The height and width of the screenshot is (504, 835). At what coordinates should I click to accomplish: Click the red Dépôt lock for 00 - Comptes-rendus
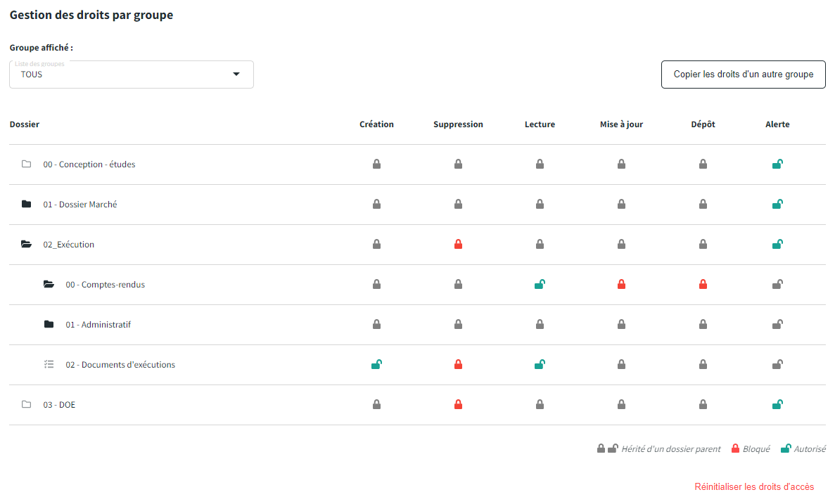(x=703, y=285)
